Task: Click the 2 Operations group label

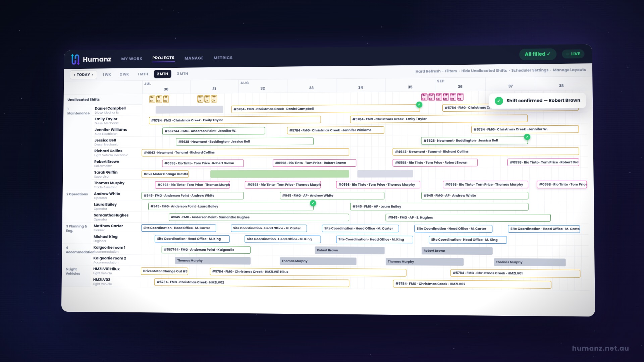Action: pyautogui.click(x=77, y=194)
